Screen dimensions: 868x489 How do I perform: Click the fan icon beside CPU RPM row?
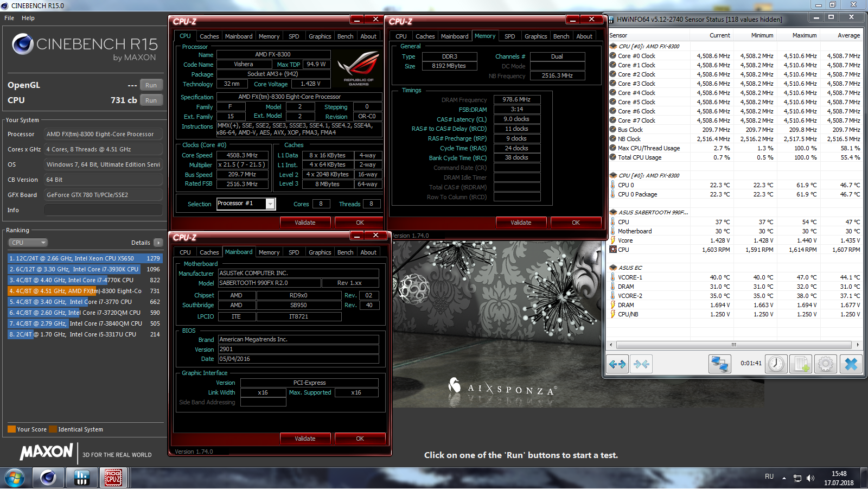[613, 249]
